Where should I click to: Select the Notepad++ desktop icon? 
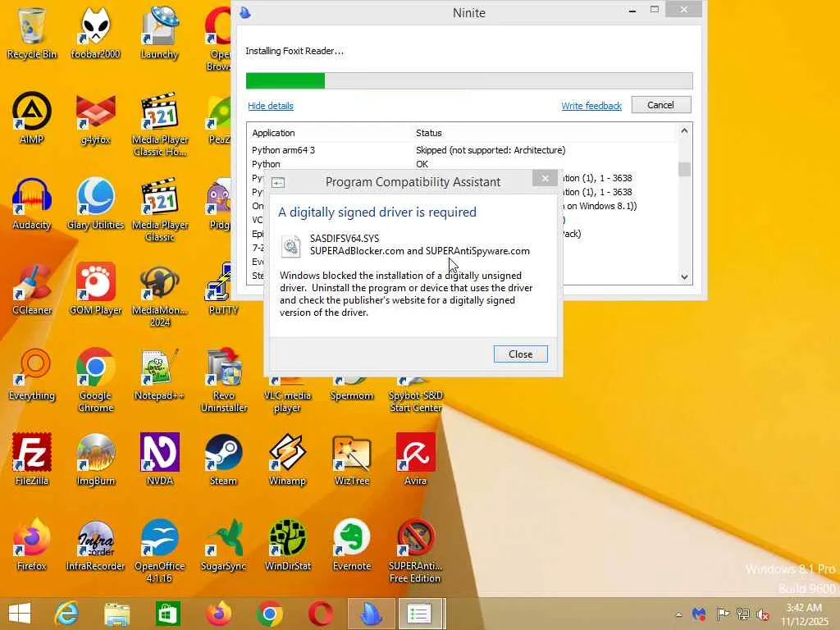point(159,374)
